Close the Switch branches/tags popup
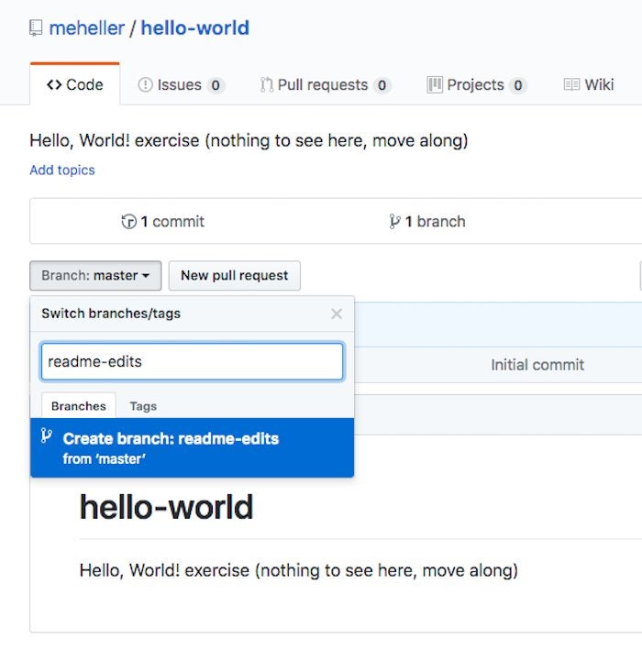The image size is (642, 672). coord(337,314)
